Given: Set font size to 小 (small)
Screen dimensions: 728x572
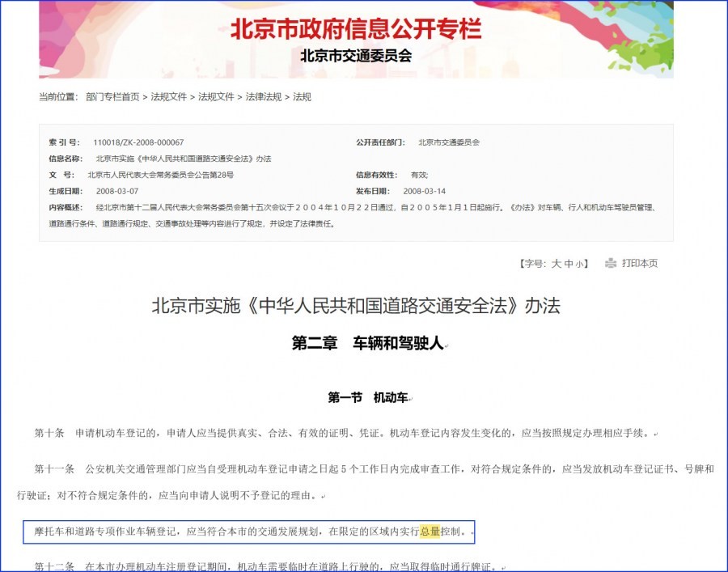Looking at the screenshot, I should (x=579, y=264).
